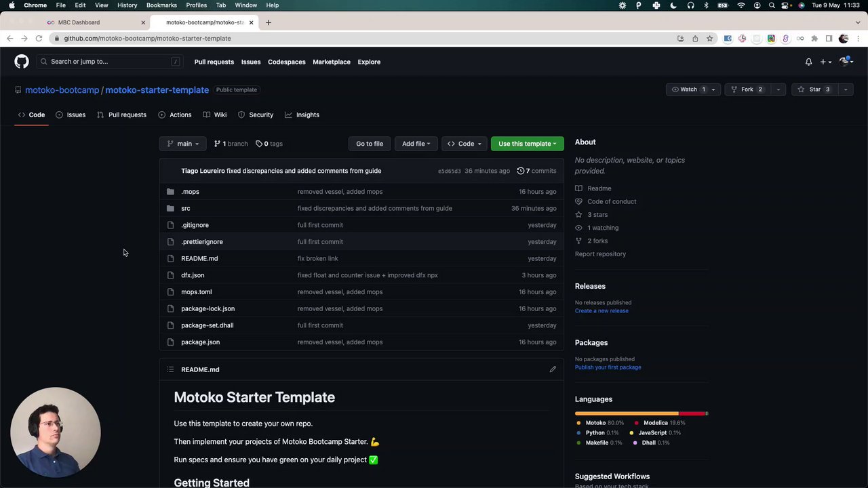Open the Codespaces nav link

tap(286, 62)
